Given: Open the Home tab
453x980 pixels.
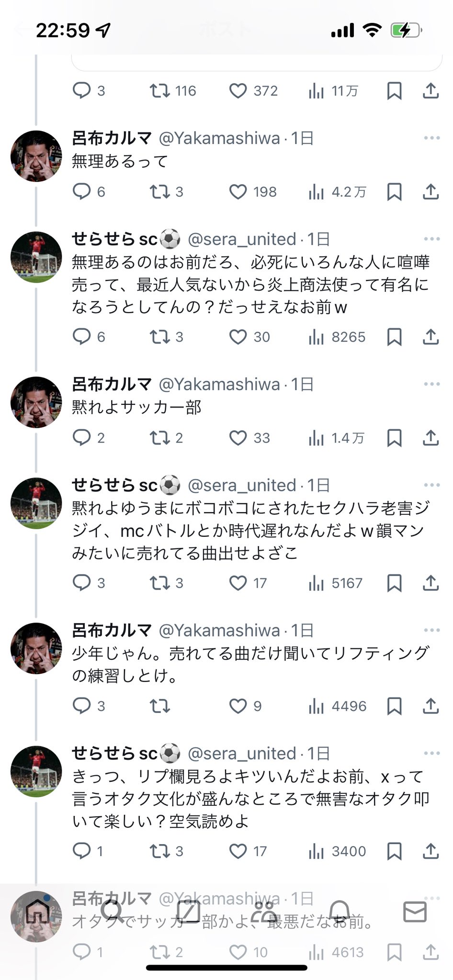Looking at the screenshot, I should [38, 912].
